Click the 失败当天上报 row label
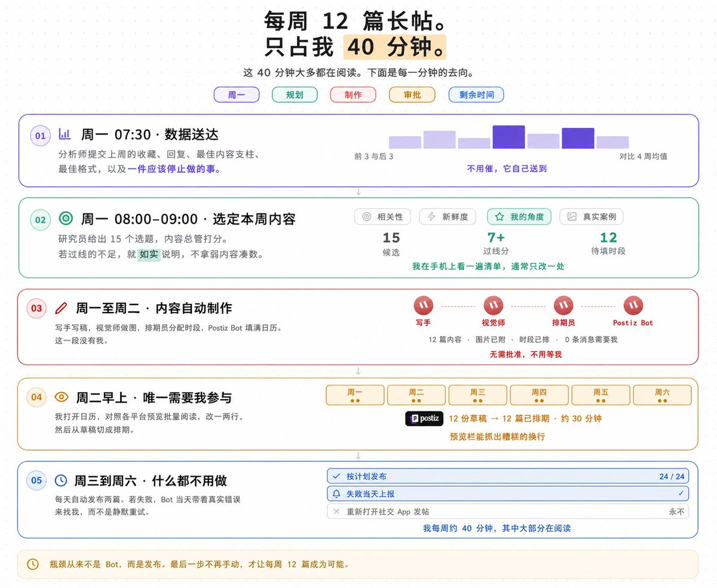 coord(370,494)
